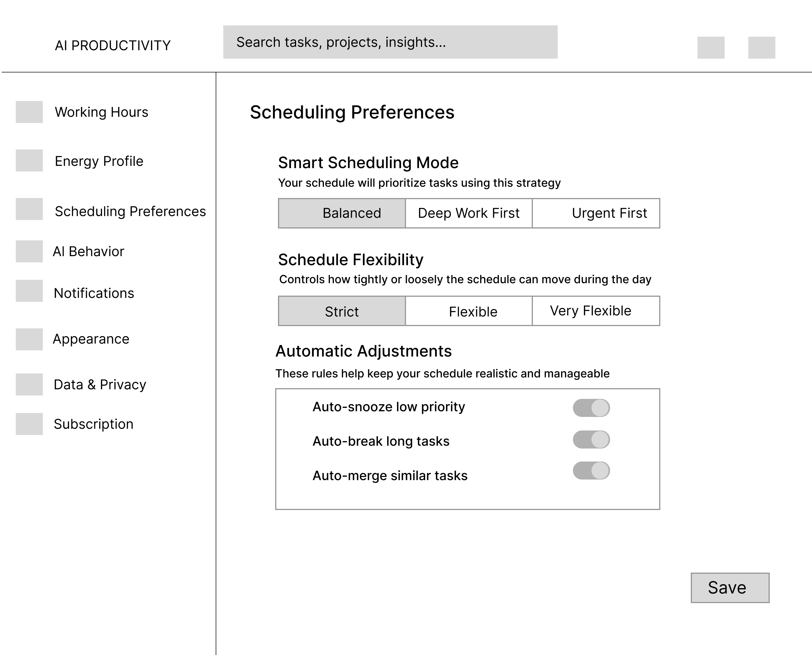Click the Notifications sidebar icon
This screenshot has height=655, width=812.
pyautogui.click(x=29, y=291)
